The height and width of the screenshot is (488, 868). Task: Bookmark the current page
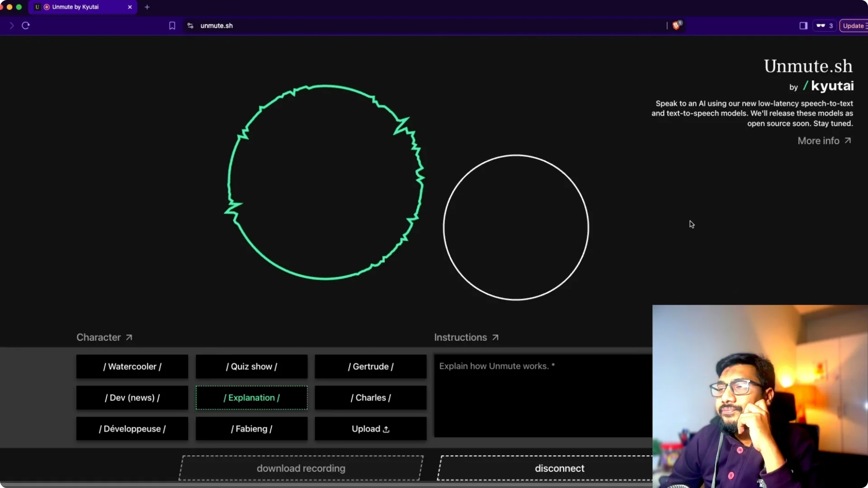click(172, 26)
